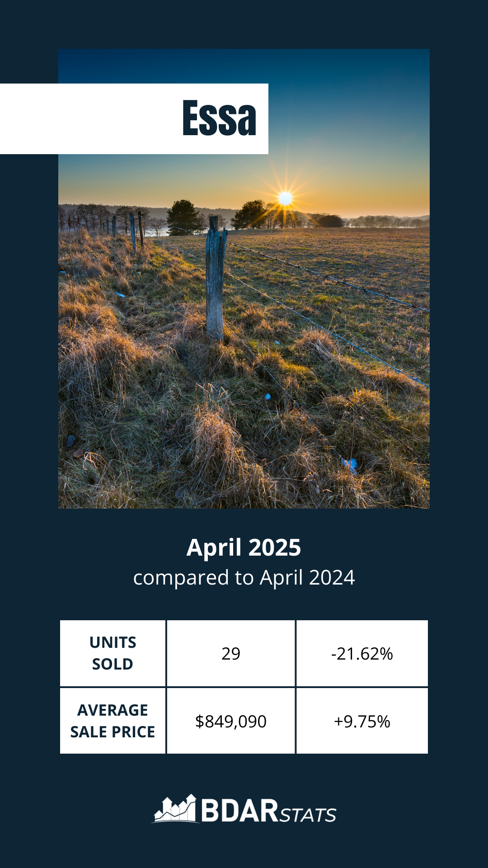Click the wooden fence post
Viewport: 488px width, 868px height.
(x=216, y=278)
